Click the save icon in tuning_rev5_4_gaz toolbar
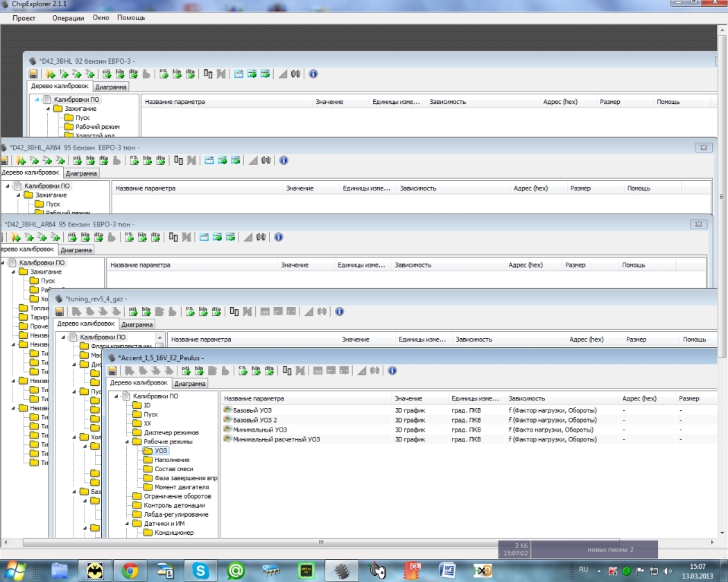This screenshot has width=728, height=582. (x=60, y=311)
